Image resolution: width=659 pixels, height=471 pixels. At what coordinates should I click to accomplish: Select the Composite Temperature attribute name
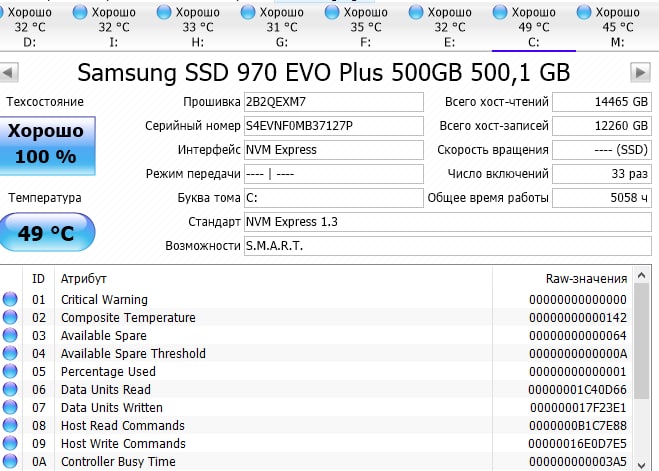tap(128, 318)
